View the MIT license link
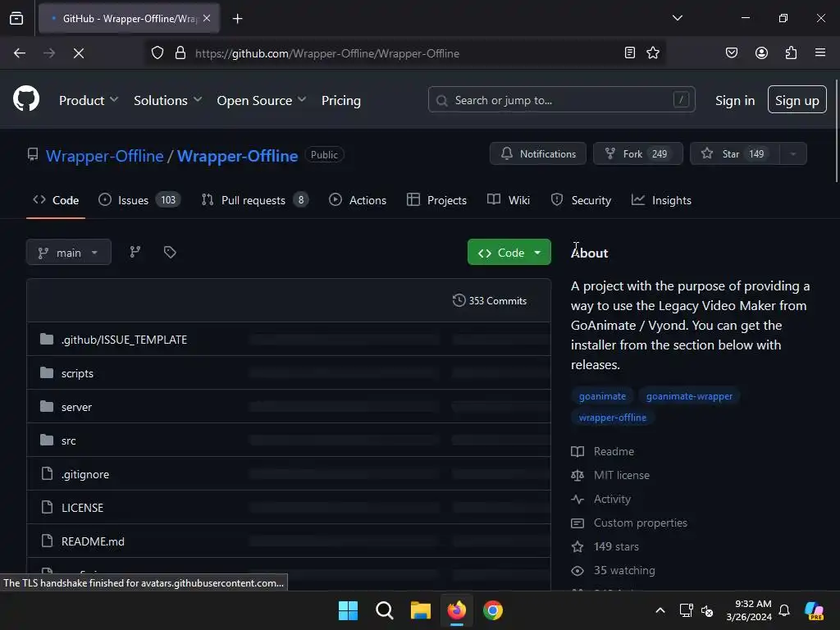Screen dimensions: 840x630 click(610, 475)
